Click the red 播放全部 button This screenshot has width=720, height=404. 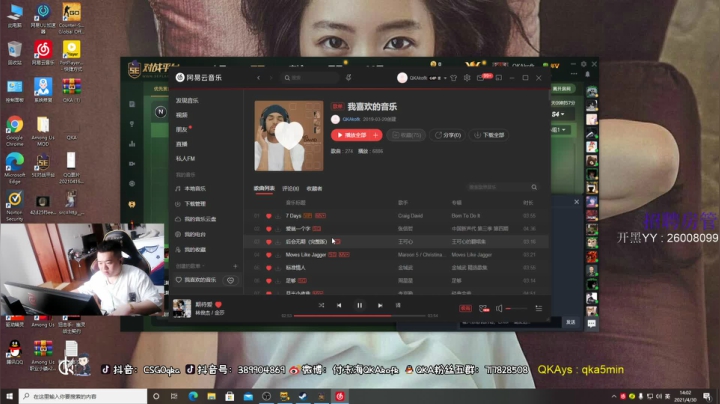coord(351,135)
